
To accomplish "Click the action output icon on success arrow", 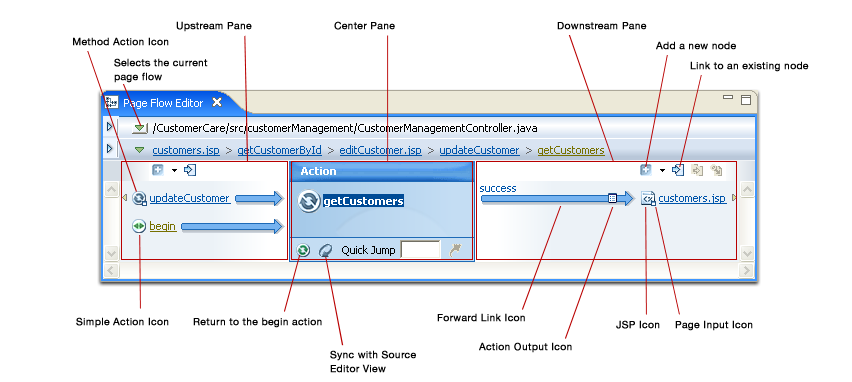I will 612,198.
